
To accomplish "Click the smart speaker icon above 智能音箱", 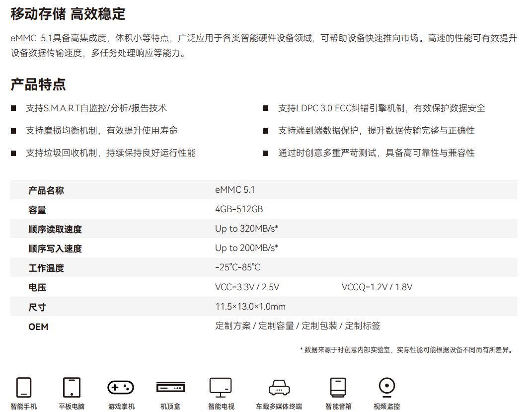I will coord(338,387).
